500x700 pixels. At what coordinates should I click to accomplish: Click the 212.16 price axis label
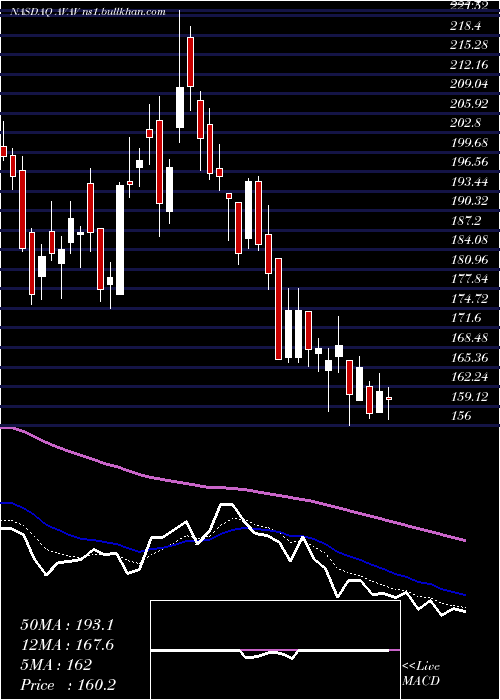pyautogui.click(x=469, y=65)
